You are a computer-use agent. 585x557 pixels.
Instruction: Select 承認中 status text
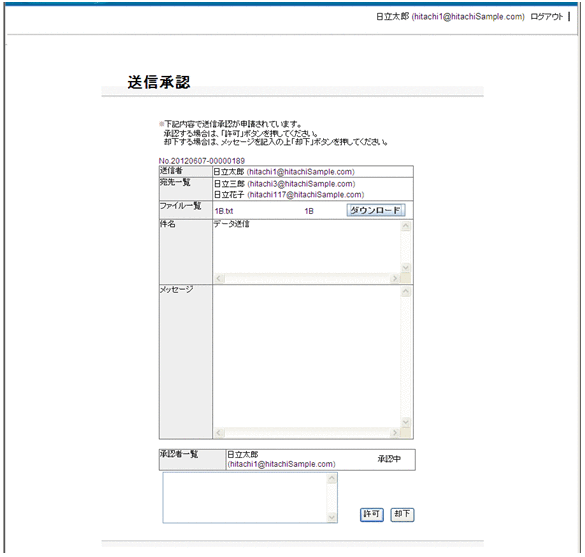point(389,459)
